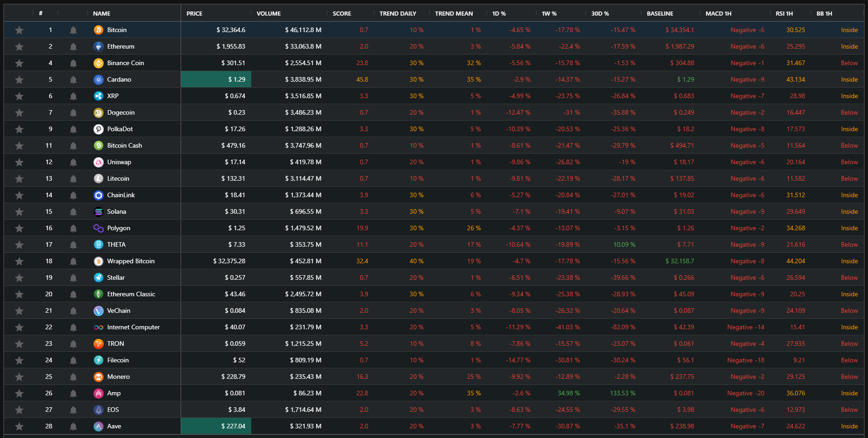Screen dimensions: 868x438
Task: Click the Ethereum coin logo icon
Action: click(98, 46)
